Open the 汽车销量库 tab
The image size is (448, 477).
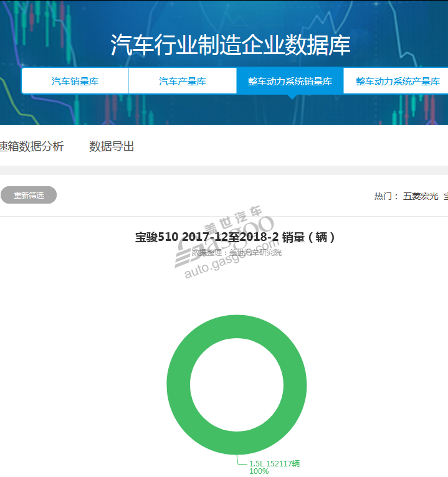(x=75, y=81)
